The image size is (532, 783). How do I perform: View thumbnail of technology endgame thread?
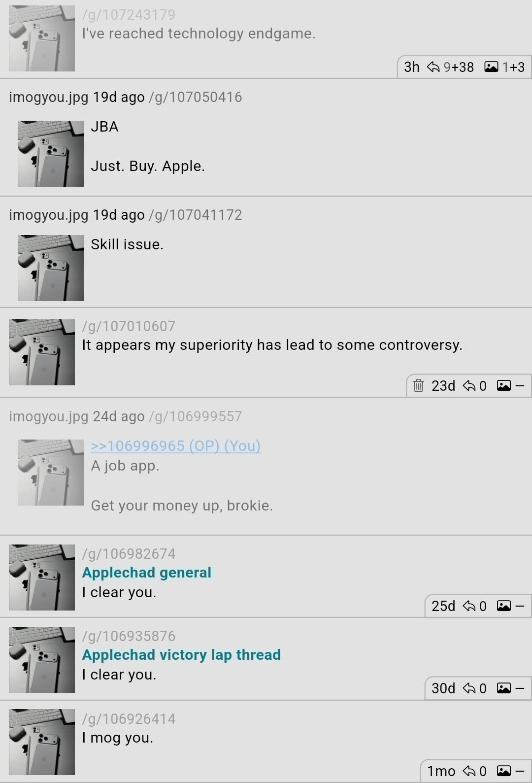point(42,38)
